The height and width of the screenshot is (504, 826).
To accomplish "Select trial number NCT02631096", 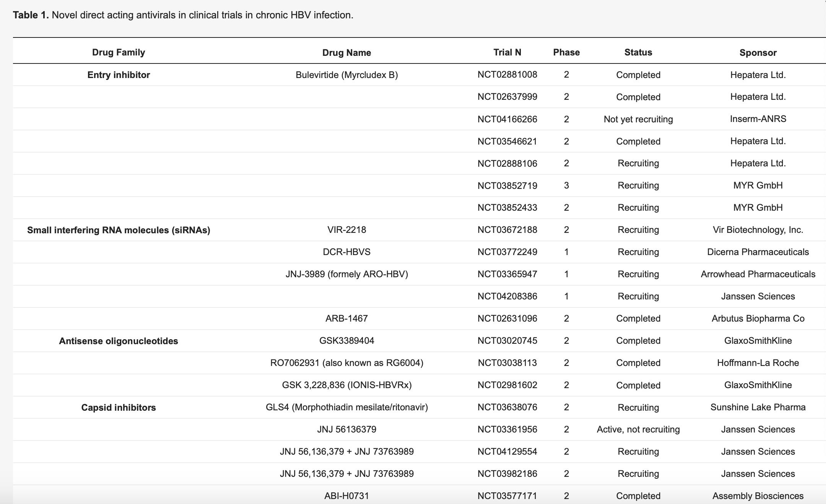I will point(507,319).
